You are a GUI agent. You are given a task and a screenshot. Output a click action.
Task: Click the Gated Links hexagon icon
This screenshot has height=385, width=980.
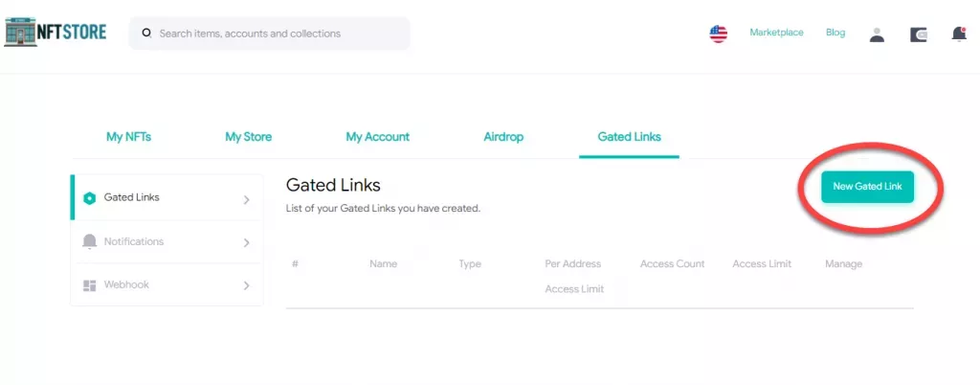(89, 198)
